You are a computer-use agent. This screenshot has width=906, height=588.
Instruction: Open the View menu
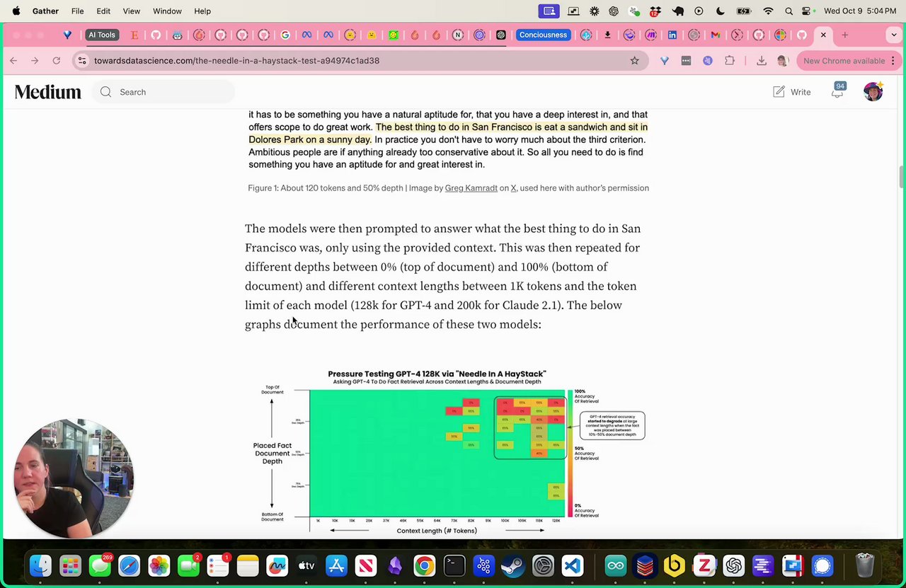click(x=131, y=11)
